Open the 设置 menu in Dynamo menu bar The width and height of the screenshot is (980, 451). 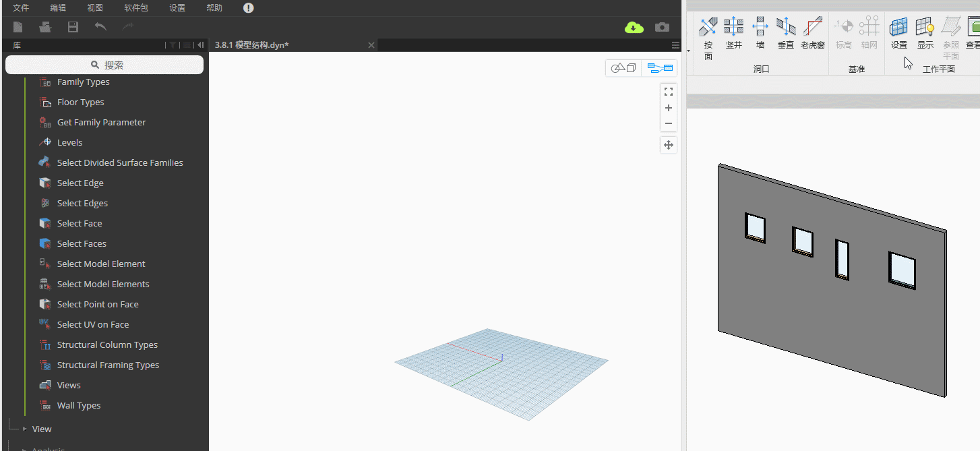(x=177, y=8)
